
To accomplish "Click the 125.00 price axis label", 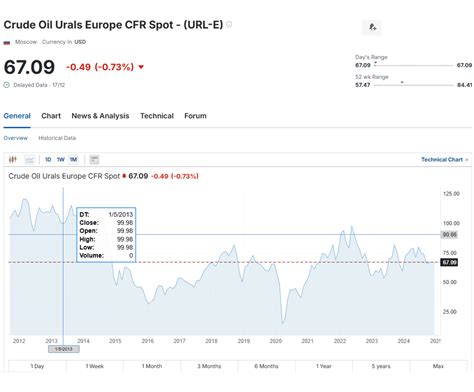I will pos(451,194).
